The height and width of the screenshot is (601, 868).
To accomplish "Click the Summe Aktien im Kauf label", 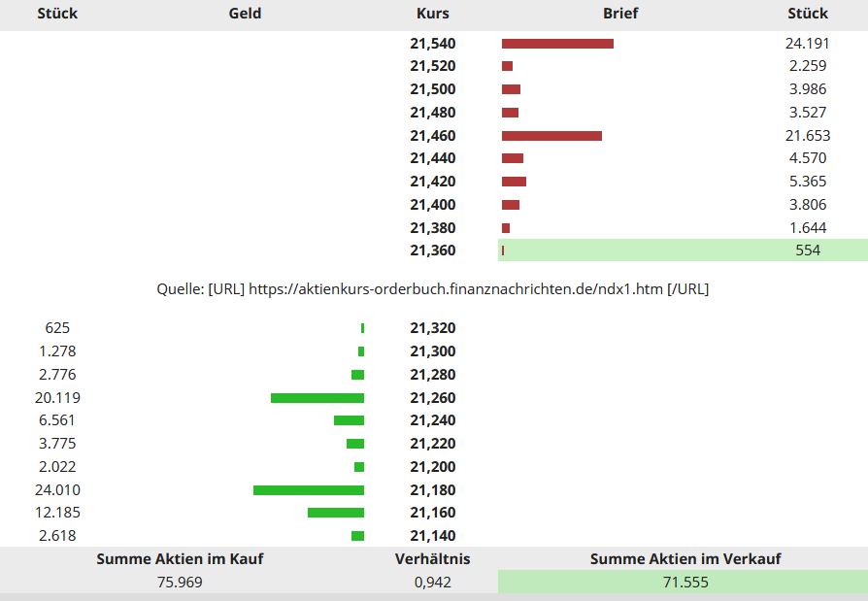I will tap(180, 558).
